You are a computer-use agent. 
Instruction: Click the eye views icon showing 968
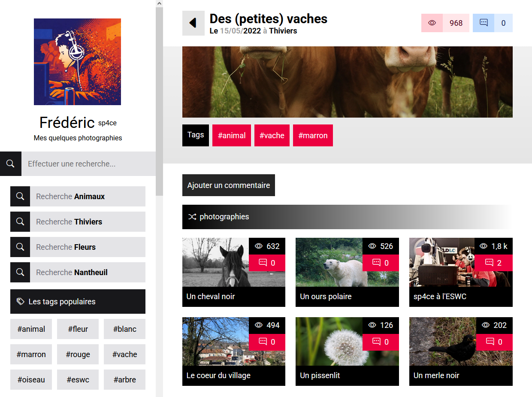pyautogui.click(x=432, y=23)
